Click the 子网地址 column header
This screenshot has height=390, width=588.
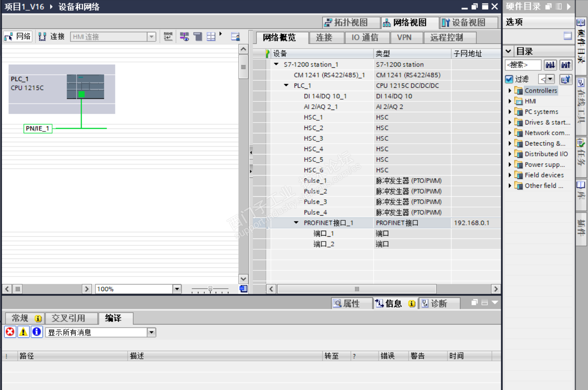476,54
